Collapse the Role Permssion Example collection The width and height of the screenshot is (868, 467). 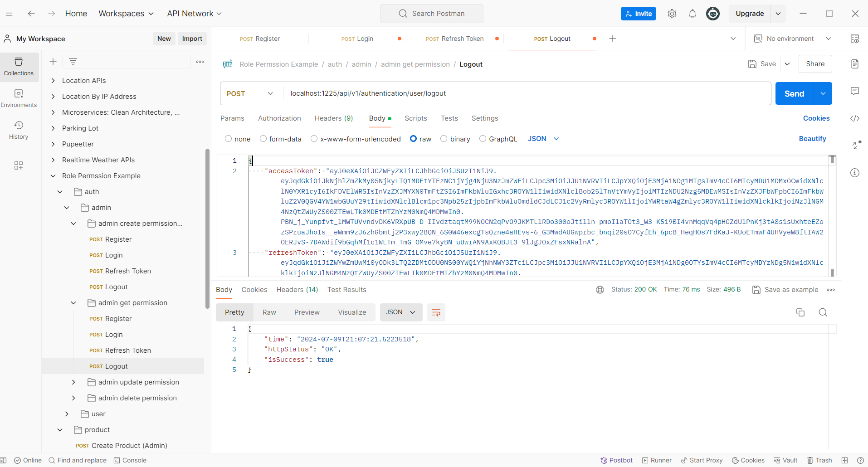53,176
